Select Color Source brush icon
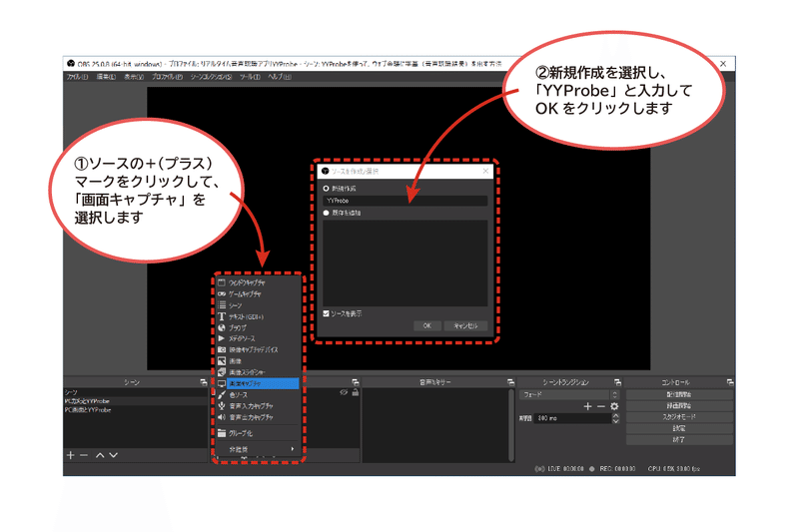The height and width of the screenshot is (532, 799). [x=222, y=394]
